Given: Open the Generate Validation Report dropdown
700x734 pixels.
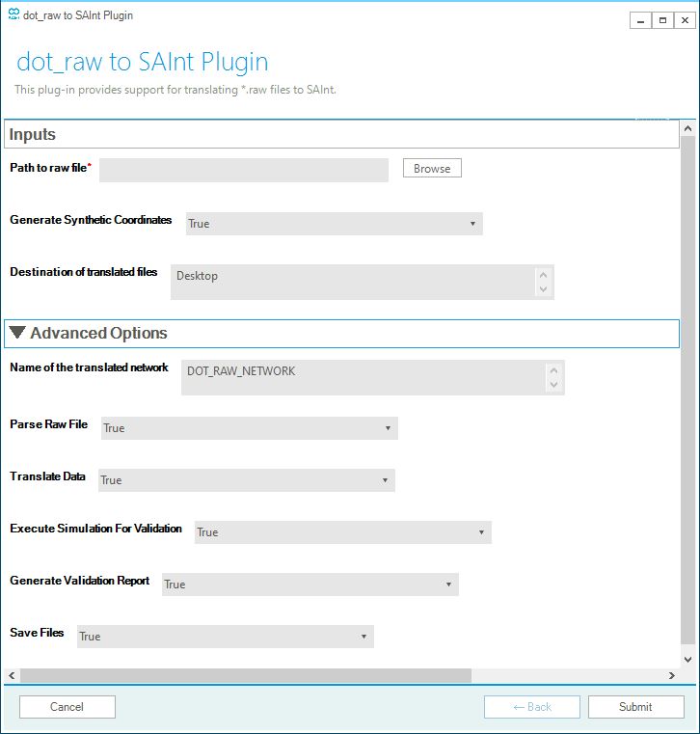Looking at the screenshot, I should pyautogui.click(x=310, y=584).
